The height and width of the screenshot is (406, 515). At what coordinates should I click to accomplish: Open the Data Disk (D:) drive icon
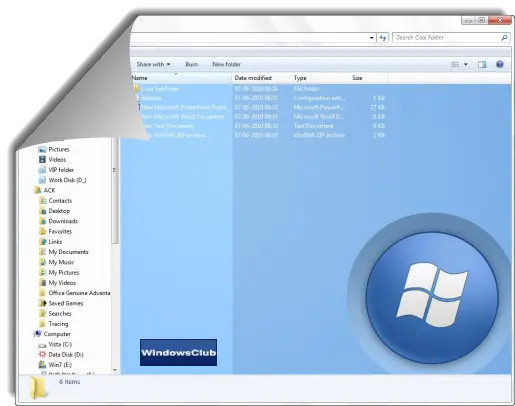42,355
